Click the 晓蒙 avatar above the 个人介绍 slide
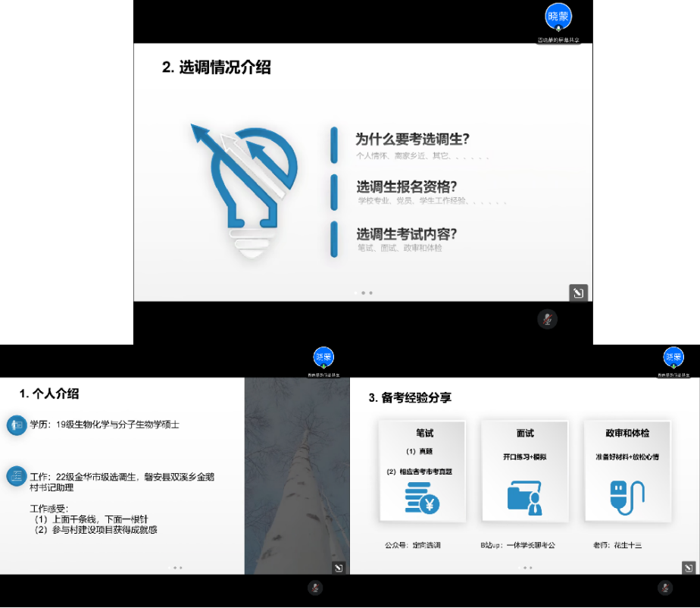Image resolution: width=700 pixels, height=608 pixels. (x=323, y=357)
